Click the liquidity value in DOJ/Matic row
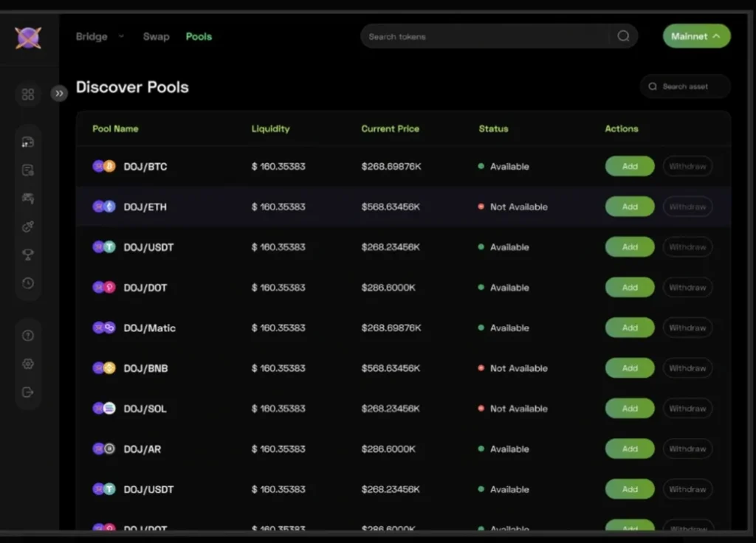 point(278,328)
